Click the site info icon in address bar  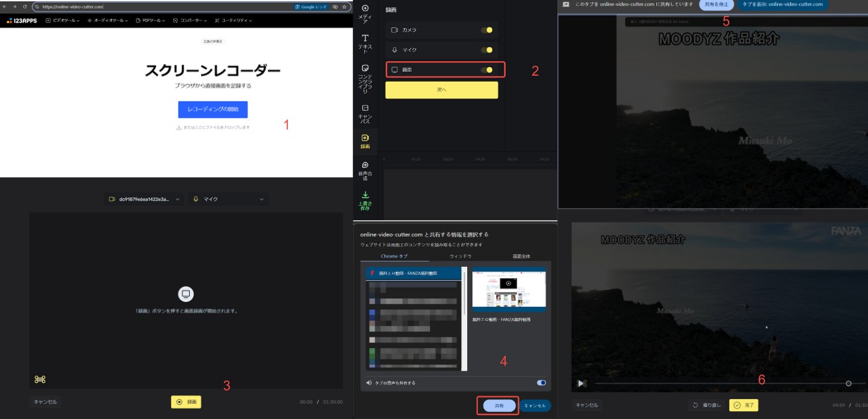[37, 7]
